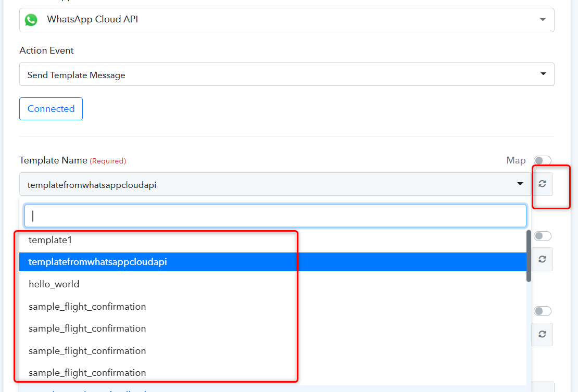The width and height of the screenshot is (578, 392).
Task: Pick the first sample_flight_confirmation entry
Action: pyautogui.click(x=273, y=307)
